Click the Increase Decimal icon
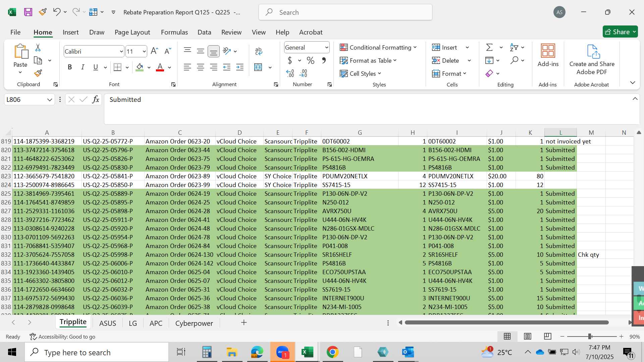 click(x=290, y=73)
